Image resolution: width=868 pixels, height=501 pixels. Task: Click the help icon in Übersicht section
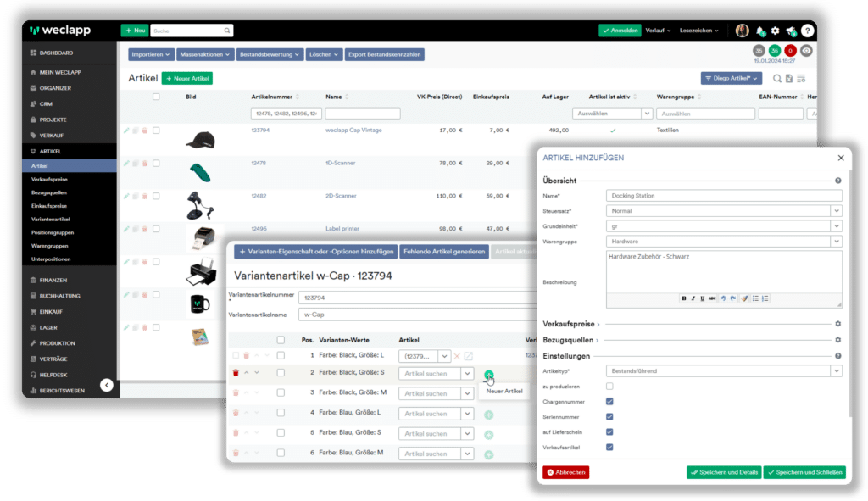(838, 181)
